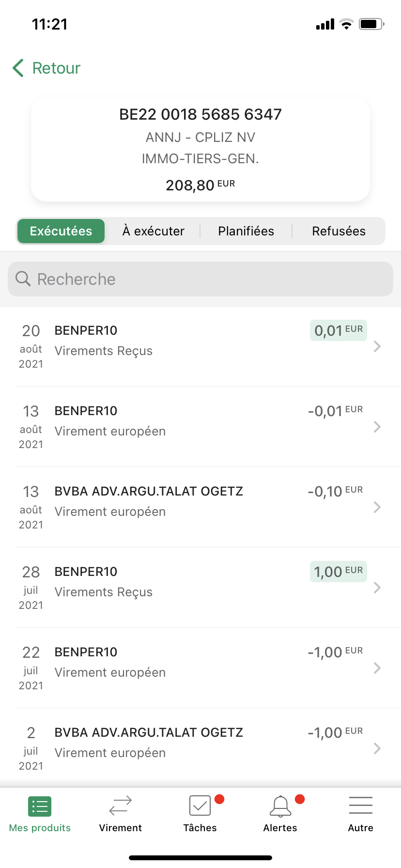Check the battery status icon
Image resolution: width=401 pixels, height=868 pixels.
tap(371, 24)
